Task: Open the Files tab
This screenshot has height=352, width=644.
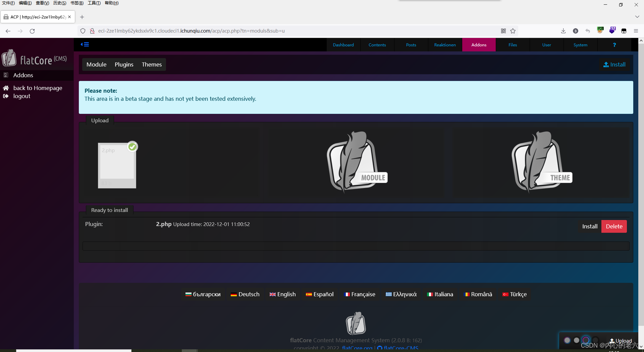Action: (513, 45)
